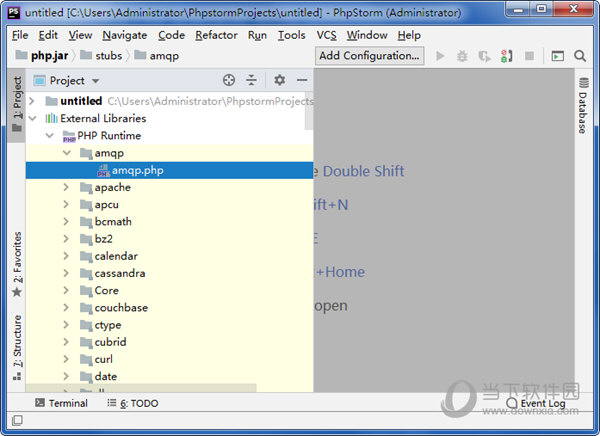Click the Listen for PHP Debug Connections icon

pos(507,56)
